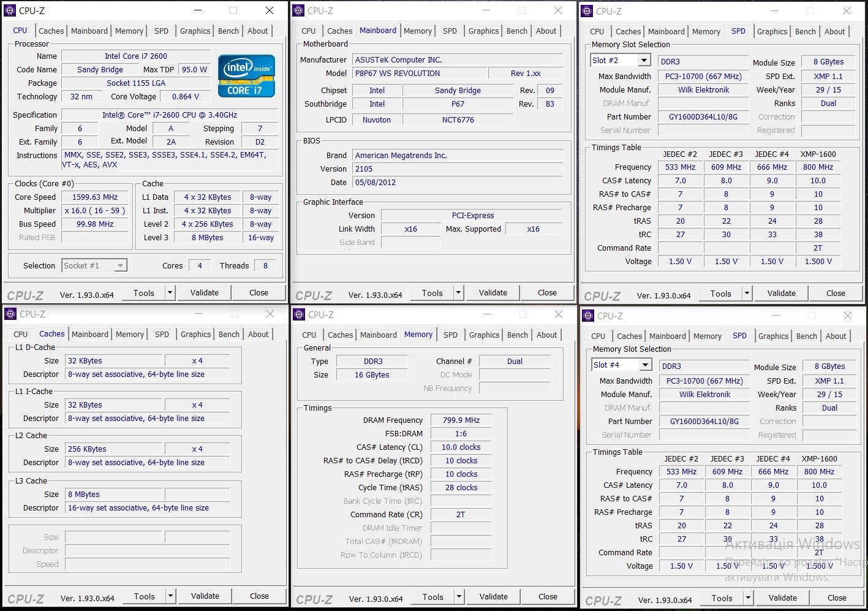Open About tab in the Caches window
868x611 pixels.
coord(258,334)
